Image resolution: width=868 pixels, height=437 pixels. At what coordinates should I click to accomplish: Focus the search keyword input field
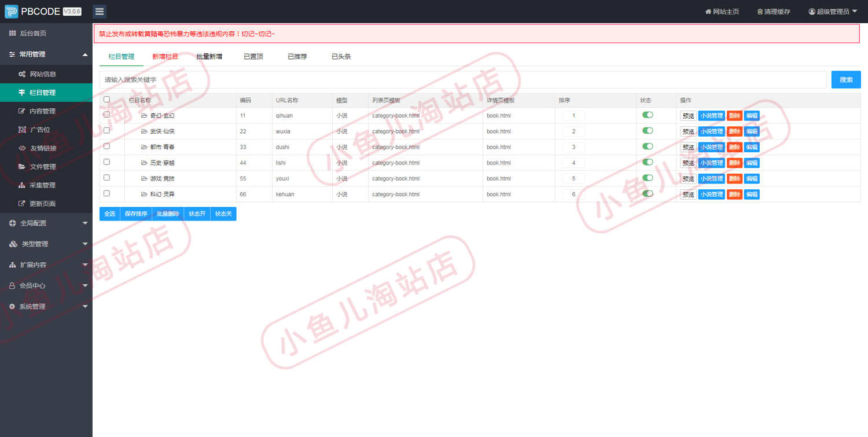[463, 79]
